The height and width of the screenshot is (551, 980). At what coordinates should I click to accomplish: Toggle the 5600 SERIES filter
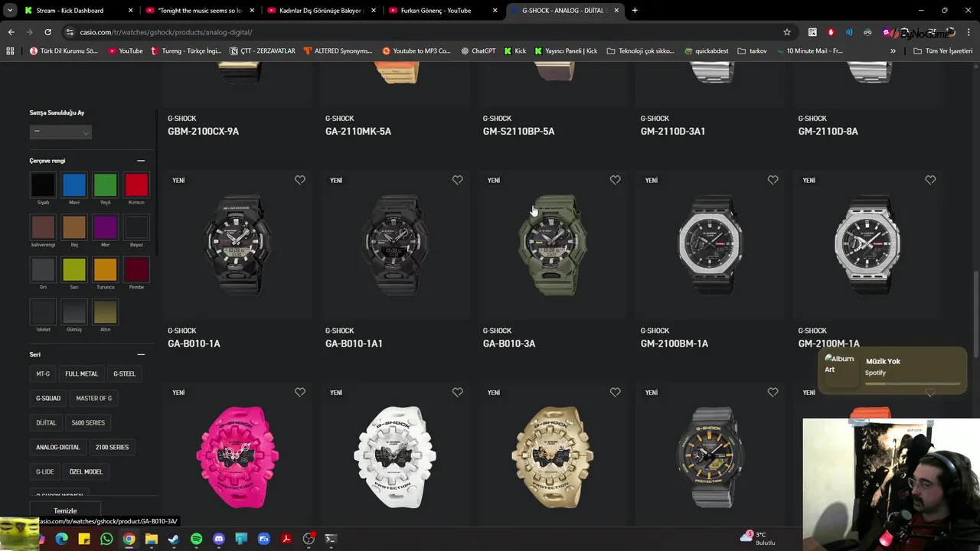[88, 422]
